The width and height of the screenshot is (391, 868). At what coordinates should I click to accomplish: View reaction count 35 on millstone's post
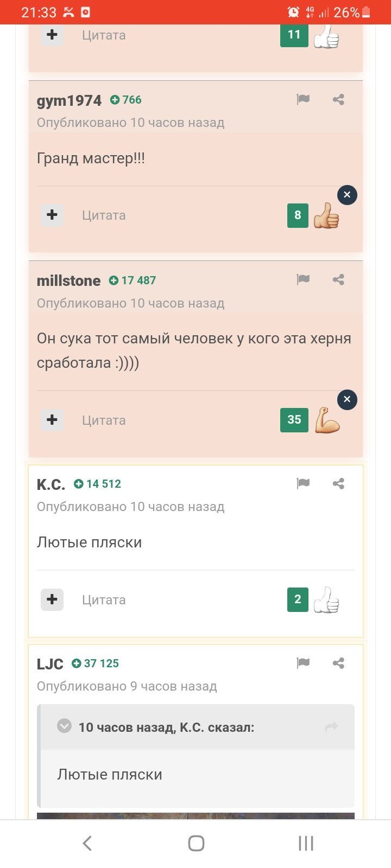click(x=294, y=420)
